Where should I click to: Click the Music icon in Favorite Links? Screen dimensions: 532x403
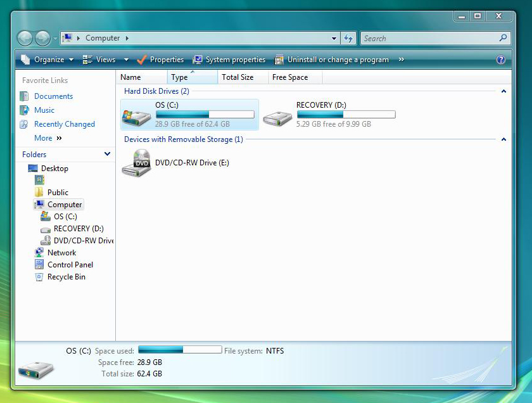tap(24, 110)
